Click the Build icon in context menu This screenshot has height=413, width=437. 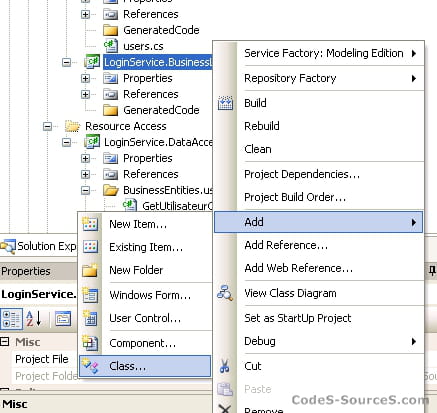point(225,103)
